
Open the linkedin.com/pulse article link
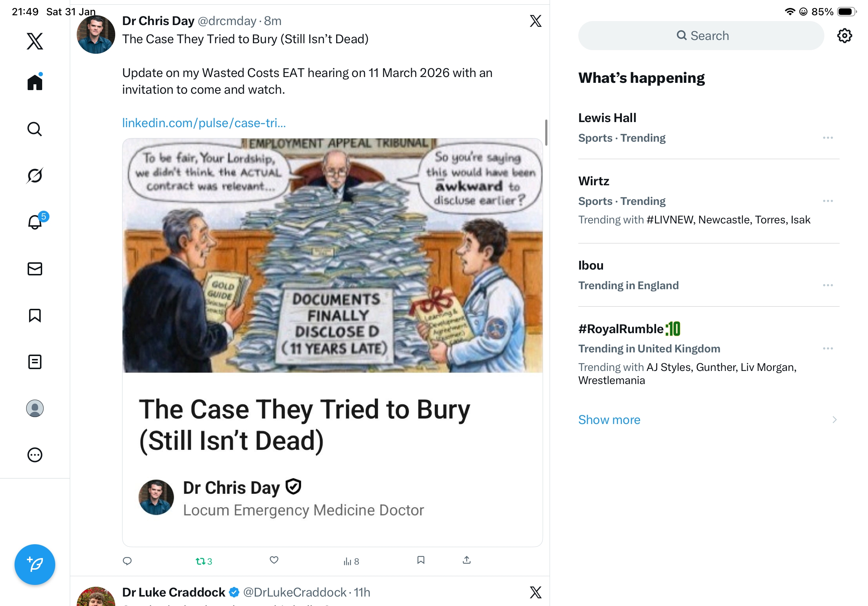(x=204, y=123)
